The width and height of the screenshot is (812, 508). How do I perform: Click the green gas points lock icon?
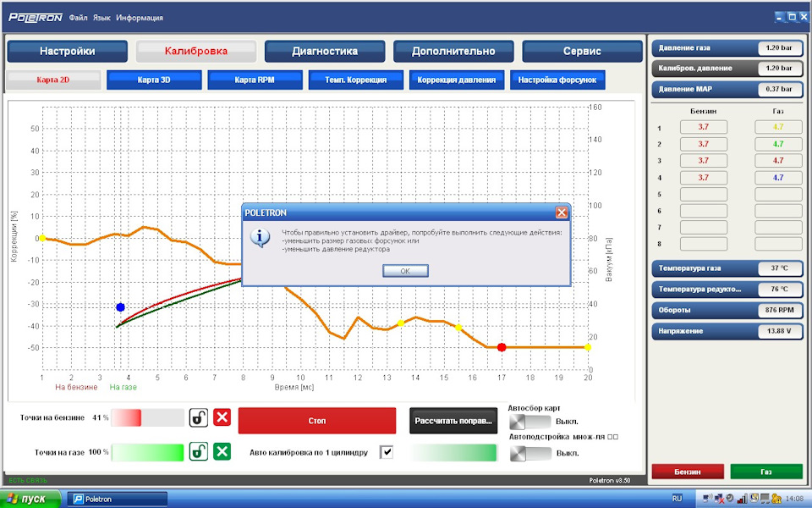click(198, 451)
